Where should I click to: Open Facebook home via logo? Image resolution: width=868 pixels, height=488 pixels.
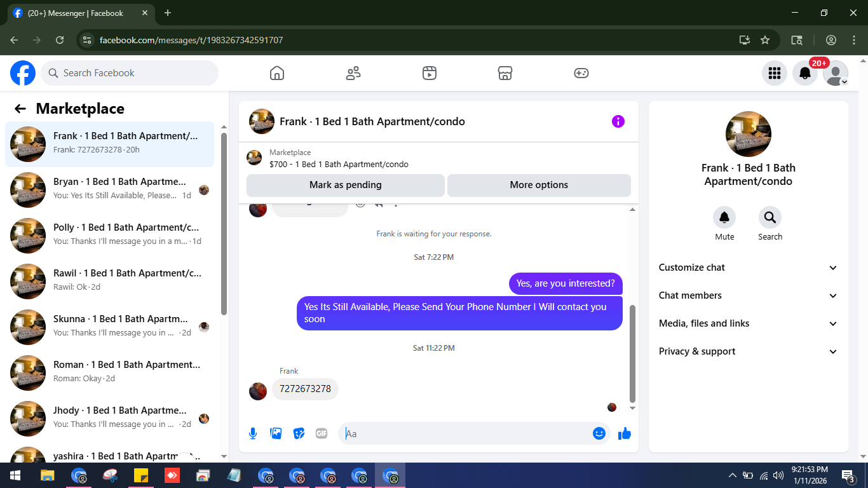click(23, 73)
